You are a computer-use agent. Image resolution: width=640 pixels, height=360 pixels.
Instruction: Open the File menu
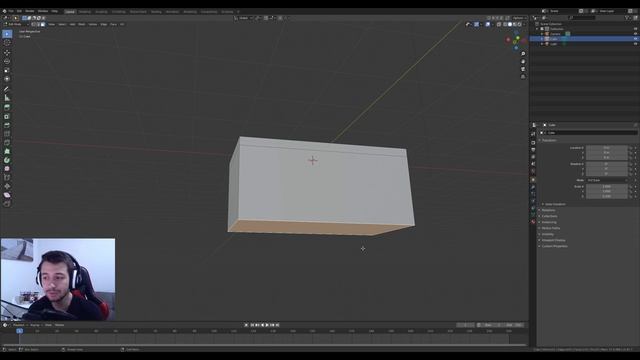pos(11,11)
